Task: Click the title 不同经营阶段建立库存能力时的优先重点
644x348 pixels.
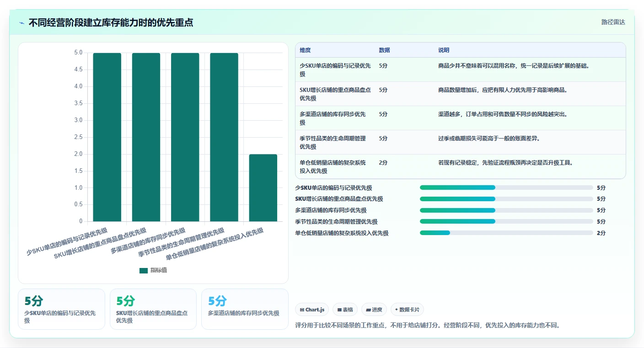Action: coord(111,22)
